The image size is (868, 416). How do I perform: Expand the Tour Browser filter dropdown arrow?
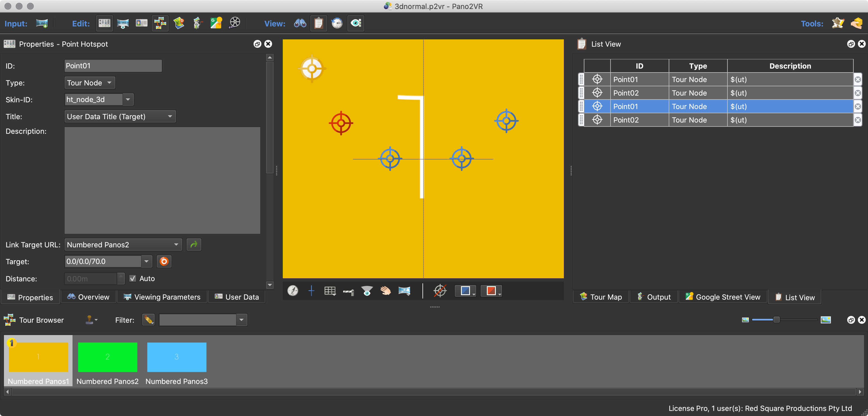(241, 320)
